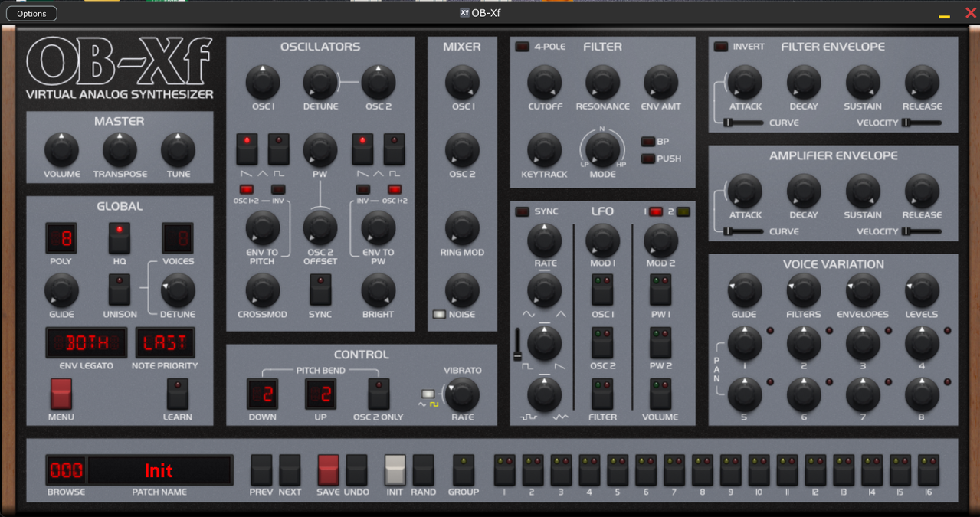
Task: Click the Master Volume knob
Action: 61,149
